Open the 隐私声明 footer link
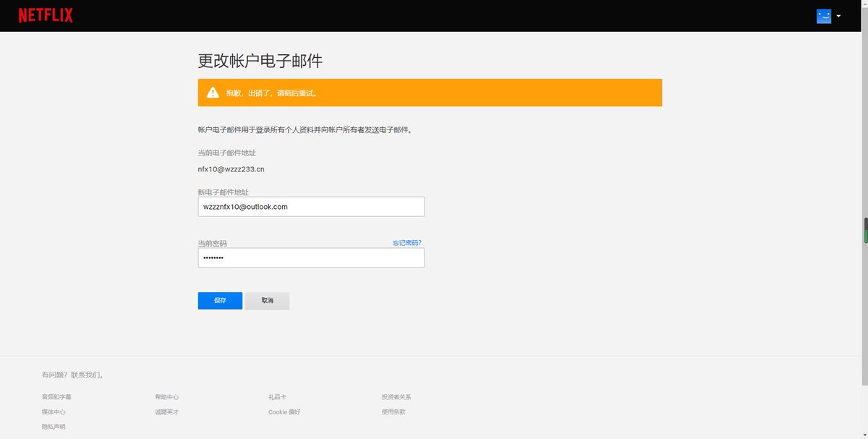The image size is (868, 439). (54, 427)
